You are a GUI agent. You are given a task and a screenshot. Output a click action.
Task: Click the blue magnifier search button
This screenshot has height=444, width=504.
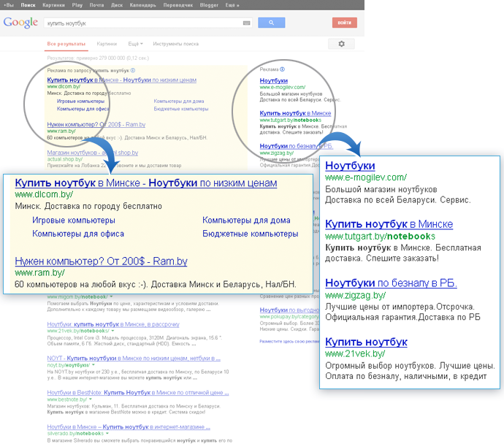click(271, 23)
